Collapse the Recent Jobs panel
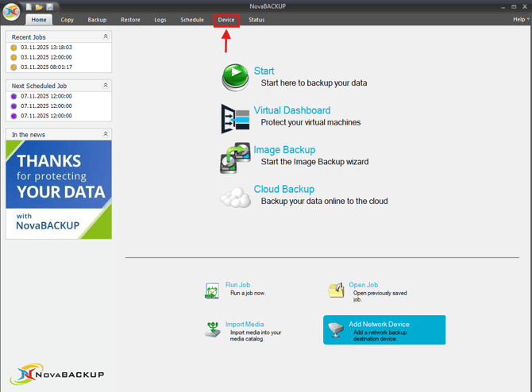The width and height of the screenshot is (532, 392). point(106,37)
